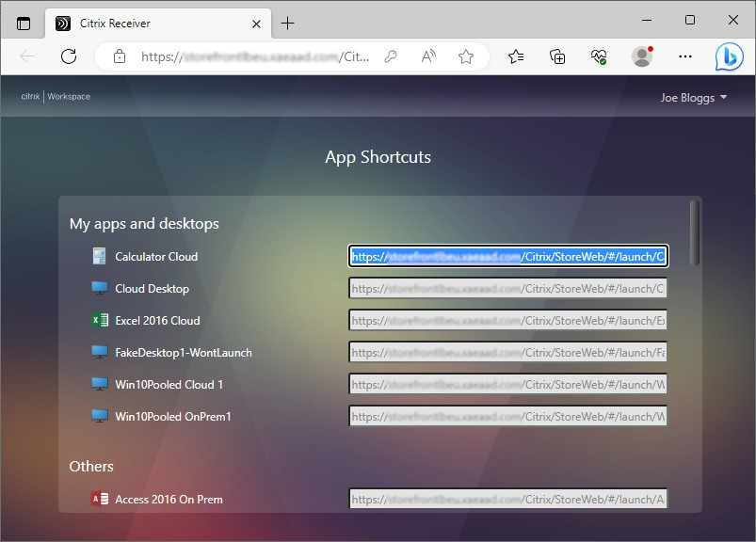The image size is (756, 542).
Task: Click the Browser essentials heart icon
Action: pos(598,56)
